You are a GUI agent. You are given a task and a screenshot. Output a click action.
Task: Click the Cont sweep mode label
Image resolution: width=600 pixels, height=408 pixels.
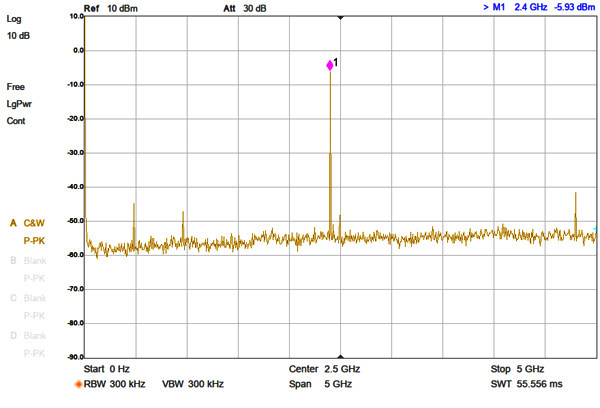[16, 121]
